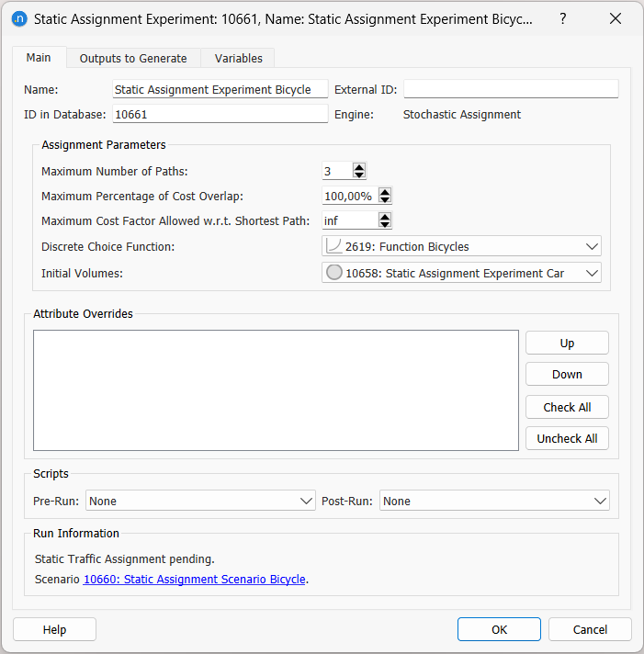Click the Help button

tap(54, 629)
